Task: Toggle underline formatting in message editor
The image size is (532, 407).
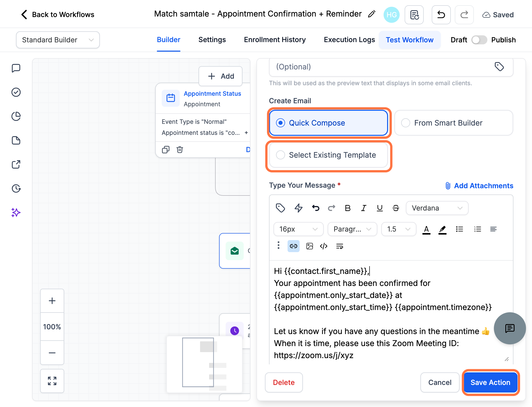Action: click(x=380, y=208)
